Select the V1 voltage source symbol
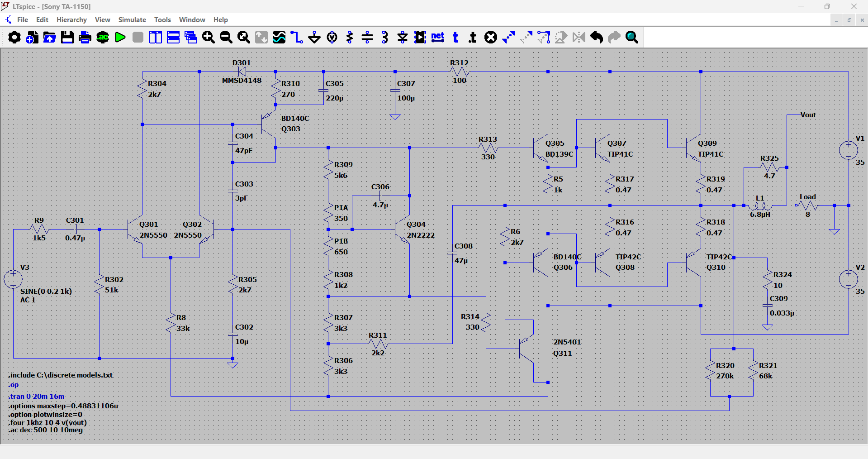Screen dimensions: 868x459 (849, 151)
